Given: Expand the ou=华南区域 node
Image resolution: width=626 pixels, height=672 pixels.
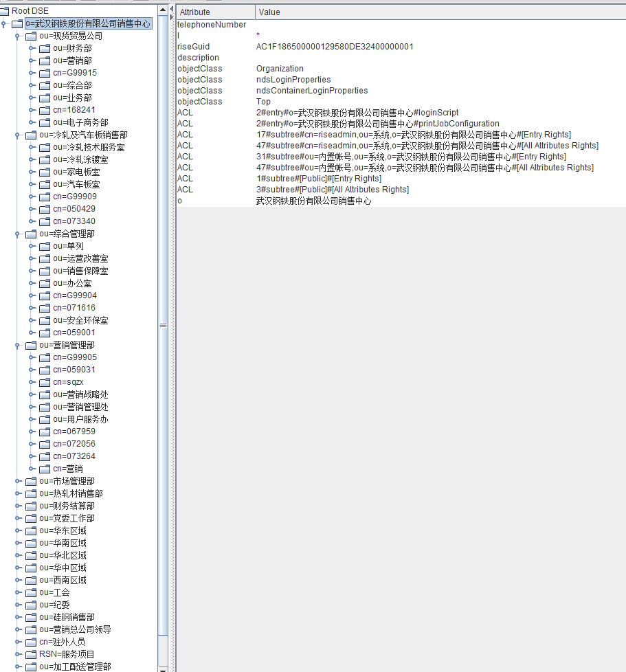Looking at the screenshot, I should (x=18, y=543).
